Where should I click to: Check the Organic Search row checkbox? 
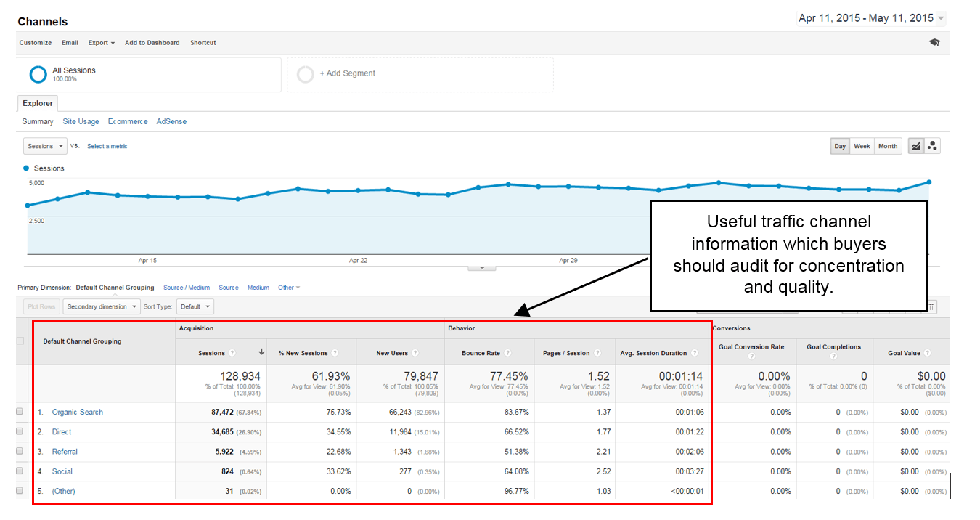click(20, 413)
